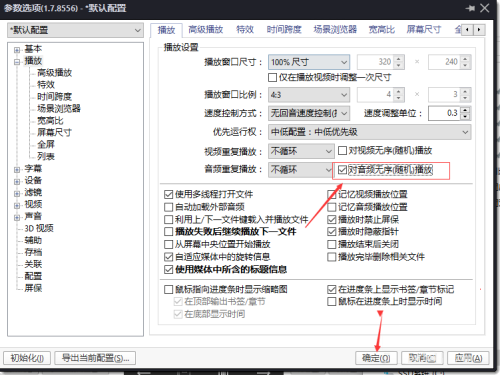Toggle 播放时隐蔽指针 checkbox
Screen dimensions: 500x375
(x=332, y=232)
